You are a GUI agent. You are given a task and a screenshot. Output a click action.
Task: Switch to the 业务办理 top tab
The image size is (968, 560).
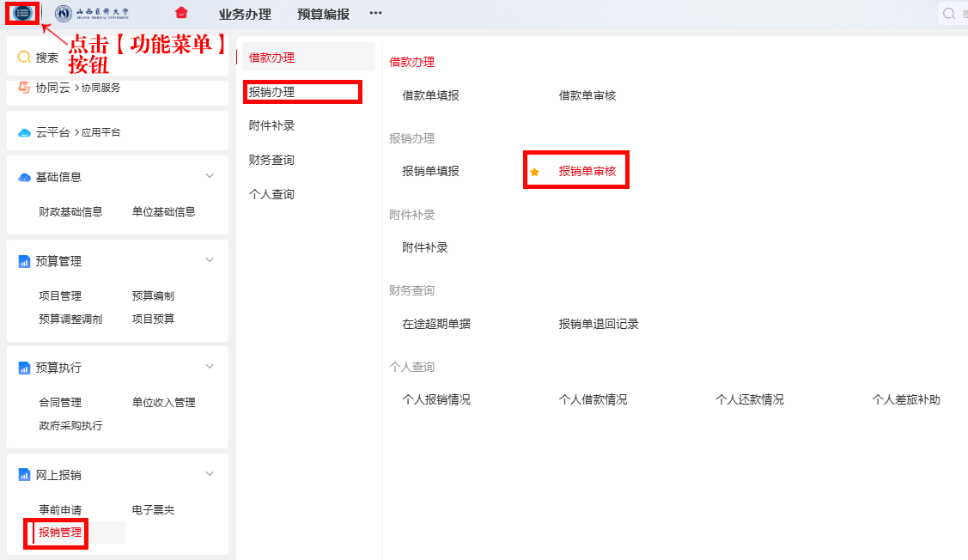click(x=245, y=14)
